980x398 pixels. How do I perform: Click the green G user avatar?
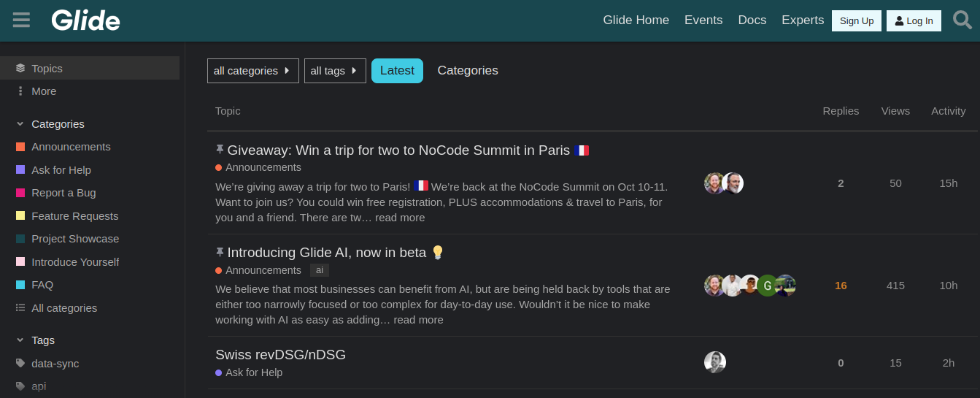tap(768, 286)
